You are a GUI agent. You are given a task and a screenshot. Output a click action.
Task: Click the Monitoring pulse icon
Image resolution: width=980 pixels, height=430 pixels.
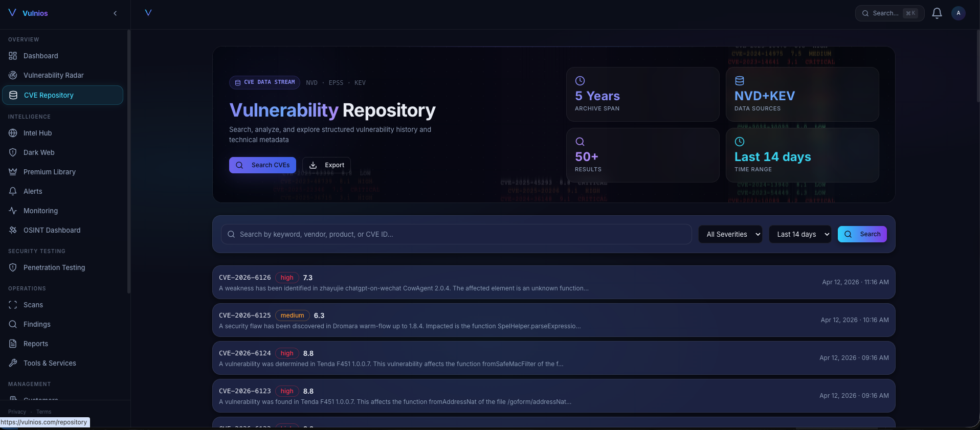coord(13,211)
